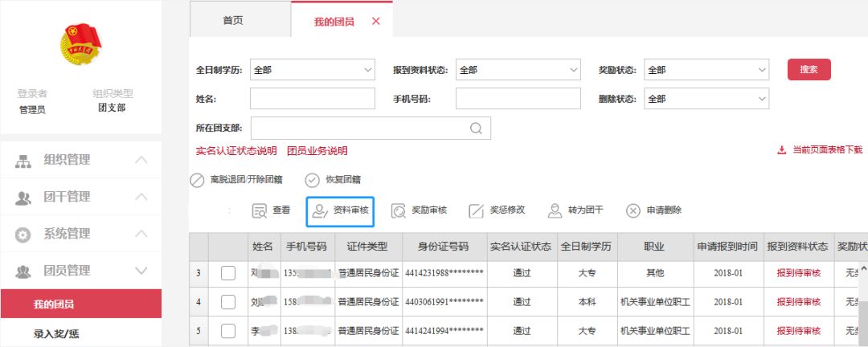868x347 pixels.
Task: Click the 系统管理 gear icon
Action: point(23,235)
